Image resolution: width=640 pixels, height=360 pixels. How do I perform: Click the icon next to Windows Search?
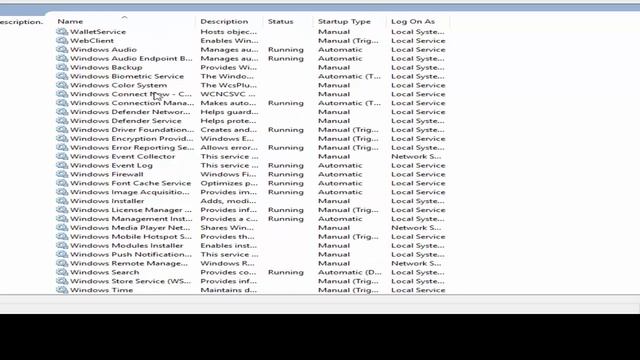[62, 272]
